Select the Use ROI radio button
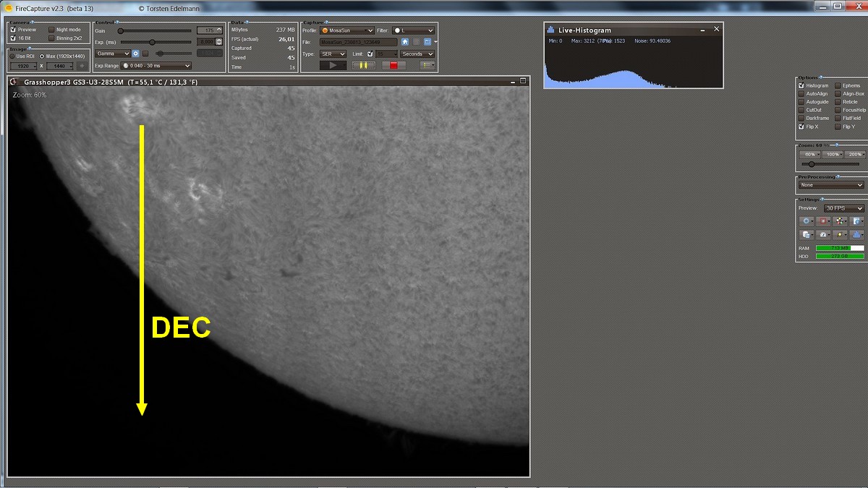Image resolution: width=868 pixels, height=488 pixels. pos(12,56)
